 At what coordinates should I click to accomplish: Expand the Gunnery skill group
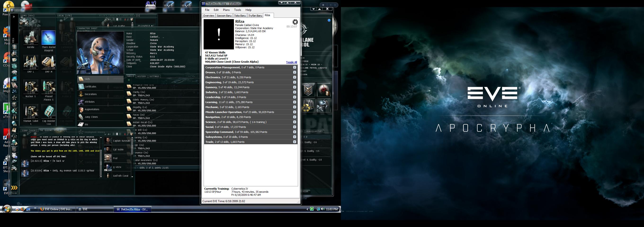(295, 87)
